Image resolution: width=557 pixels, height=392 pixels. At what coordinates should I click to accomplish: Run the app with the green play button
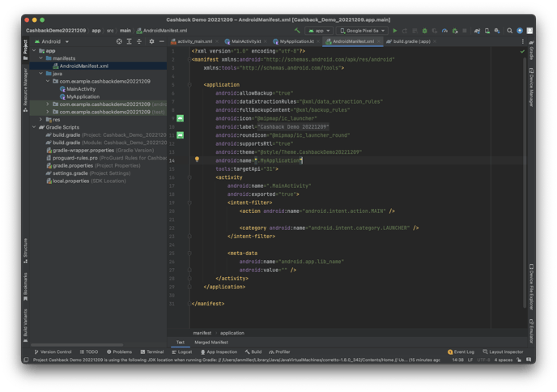[394, 30]
